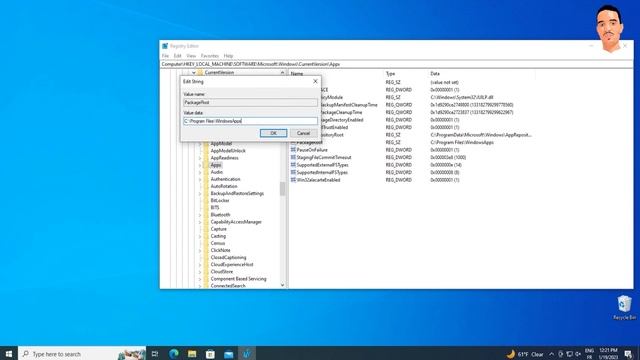Click the registry path address bar
640x360 pixels.
click(x=396, y=64)
